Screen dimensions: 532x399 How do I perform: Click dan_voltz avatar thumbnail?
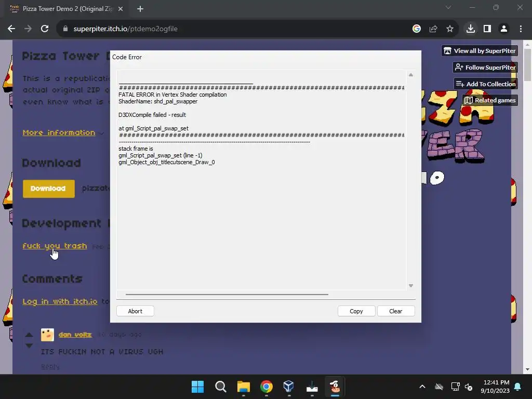47,335
